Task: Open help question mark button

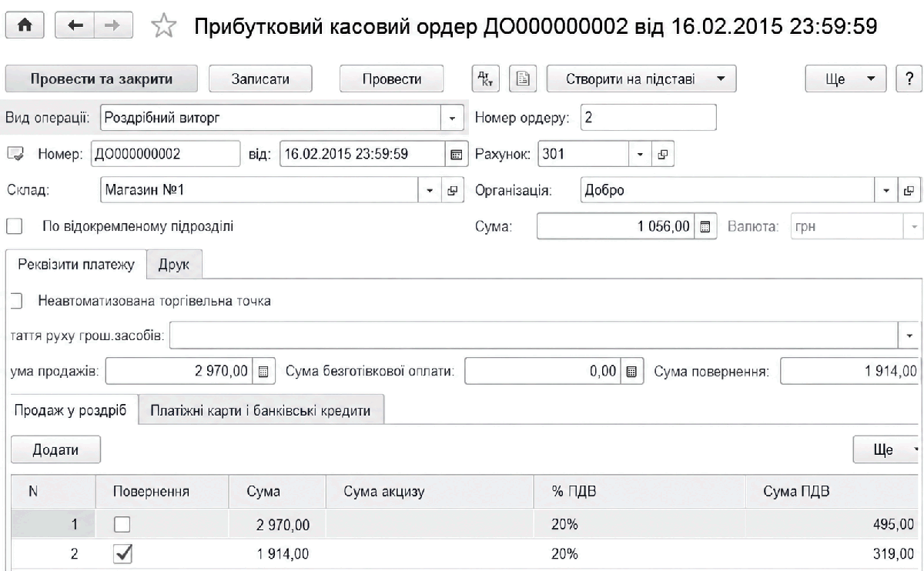Action: tap(909, 78)
